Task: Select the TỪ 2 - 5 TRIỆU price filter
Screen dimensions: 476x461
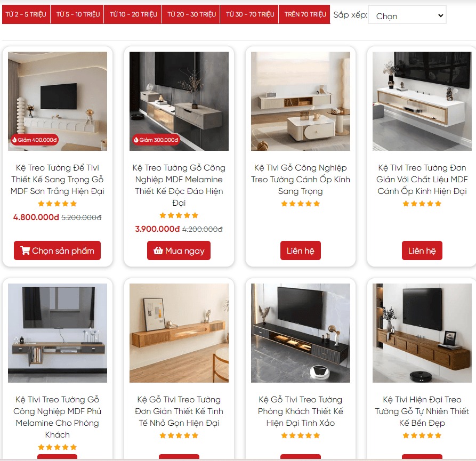Action: pyautogui.click(x=26, y=14)
